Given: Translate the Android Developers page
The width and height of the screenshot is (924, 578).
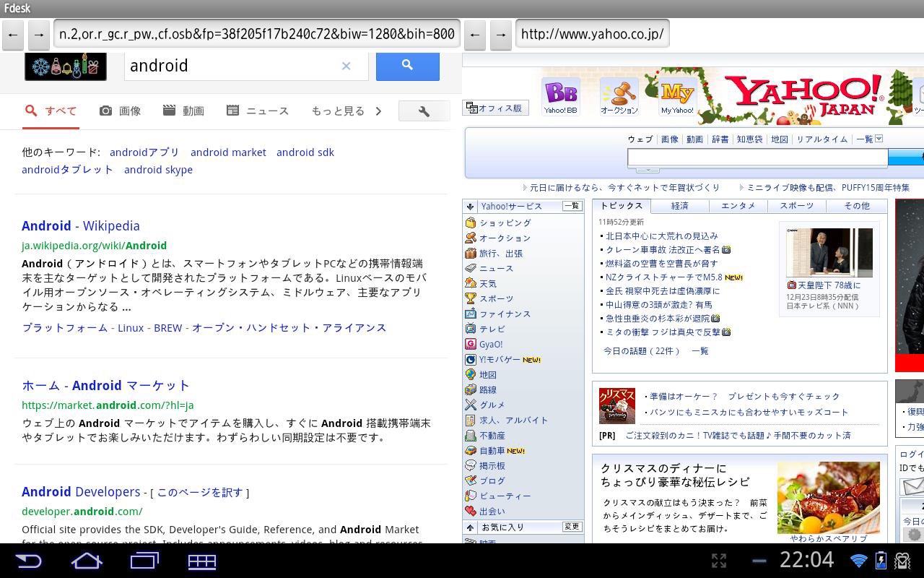Looking at the screenshot, I should [x=200, y=493].
